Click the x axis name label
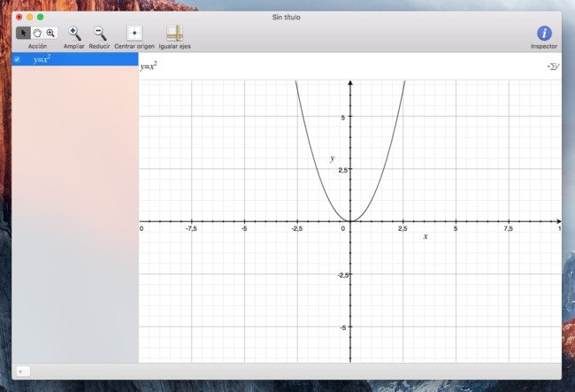Image resolution: width=575 pixels, height=392 pixels. pos(425,236)
